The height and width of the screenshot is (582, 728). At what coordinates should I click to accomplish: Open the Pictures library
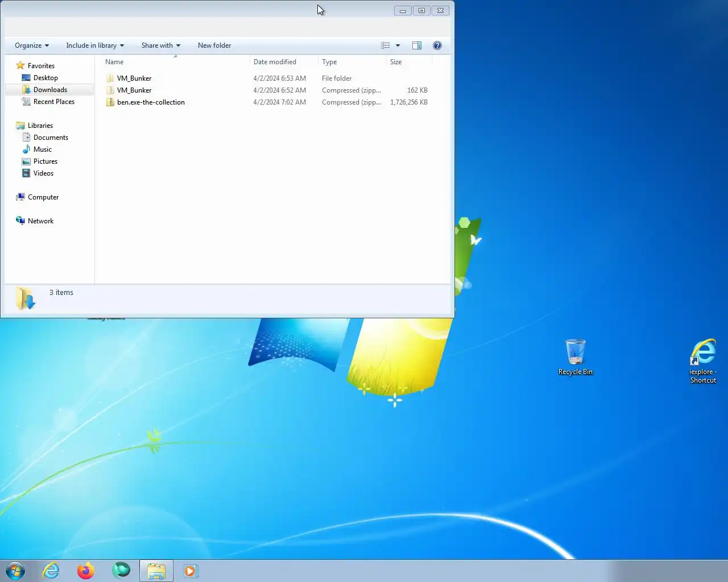[45, 161]
